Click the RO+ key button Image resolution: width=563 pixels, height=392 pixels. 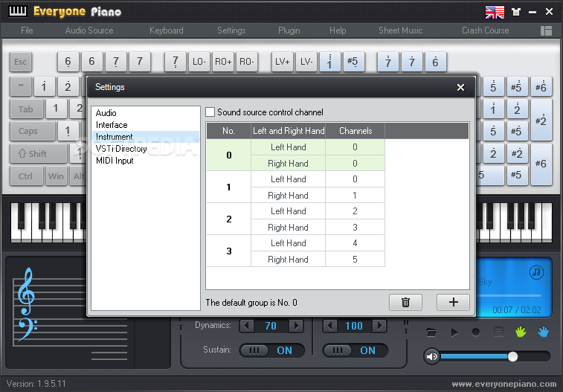coord(223,62)
